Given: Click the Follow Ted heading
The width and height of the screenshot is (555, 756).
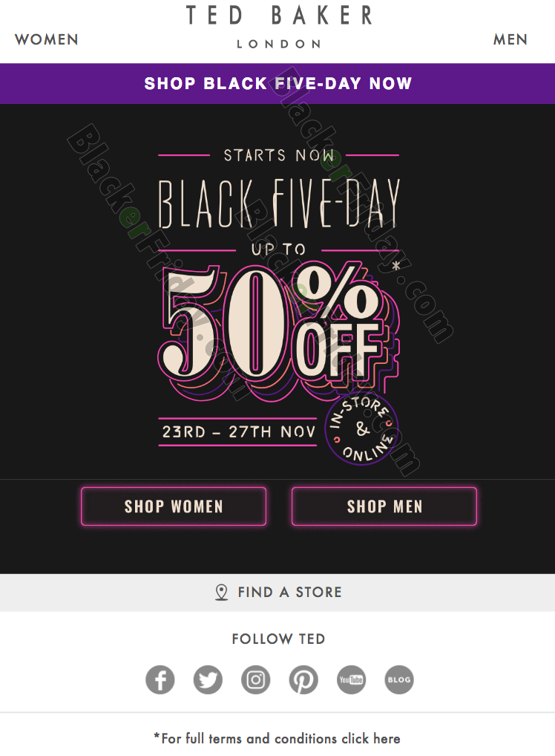Looking at the screenshot, I should [278, 639].
